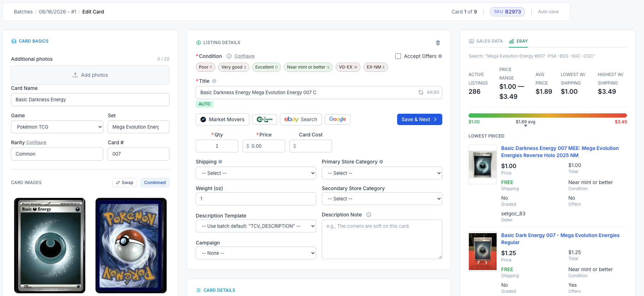This screenshot has height=296, width=644.
Task: Open the Secondary Store Category dropdown
Action: tap(382, 199)
